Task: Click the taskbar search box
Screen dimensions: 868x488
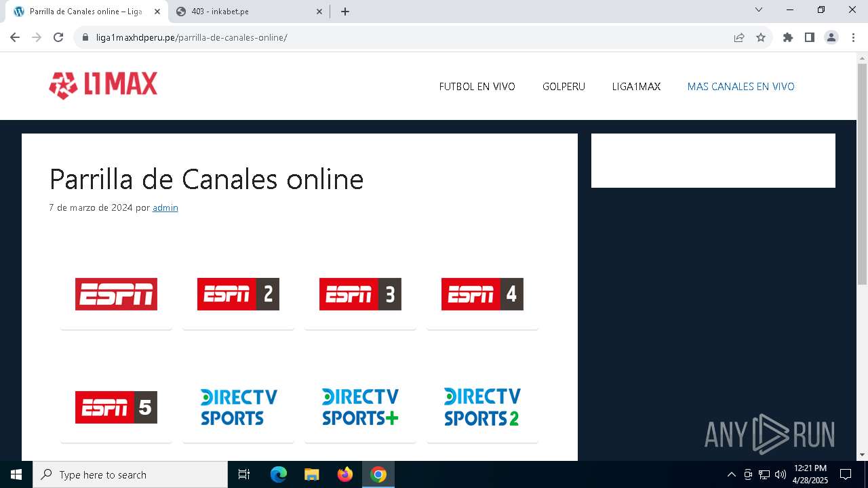Action: pos(130,474)
